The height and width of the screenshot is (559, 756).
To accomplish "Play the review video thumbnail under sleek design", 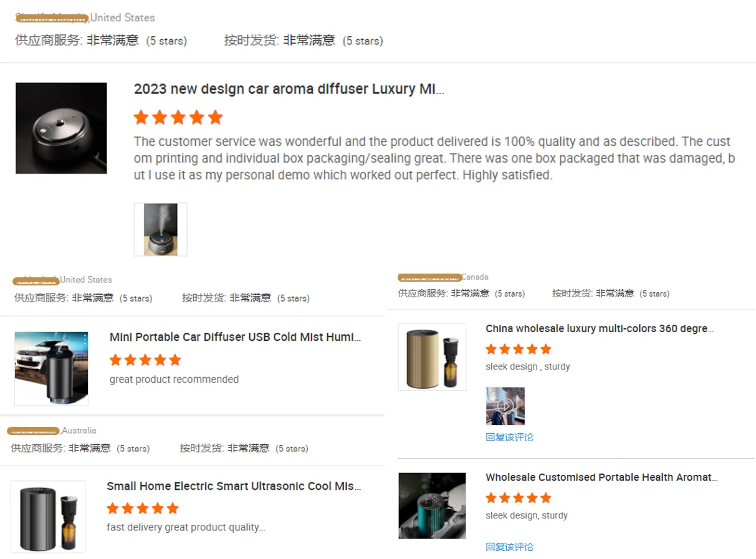I will point(505,406).
